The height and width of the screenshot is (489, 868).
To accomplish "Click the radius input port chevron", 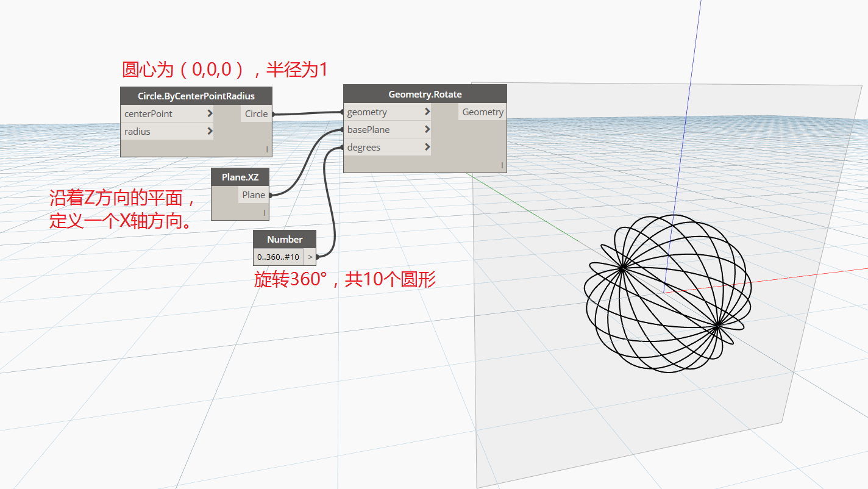I will pos(210,131).
